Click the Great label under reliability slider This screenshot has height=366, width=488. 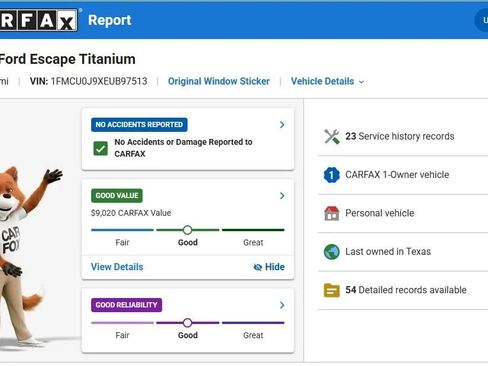click(x=253, y=335)
